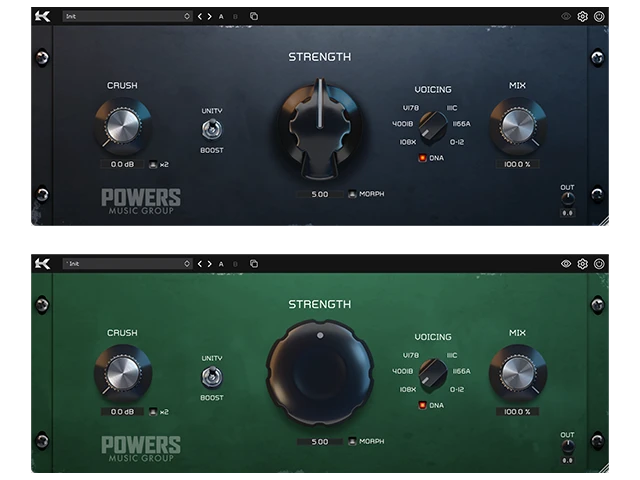Select V178 voicing in green plugin

pos(411,355)
